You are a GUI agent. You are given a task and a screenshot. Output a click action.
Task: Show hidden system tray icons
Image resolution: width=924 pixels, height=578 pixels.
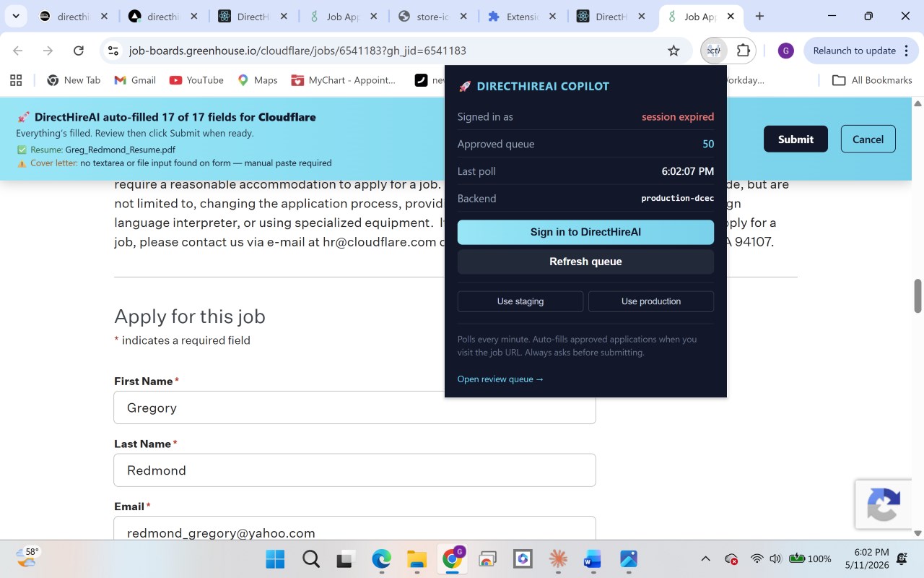[706, 558]
